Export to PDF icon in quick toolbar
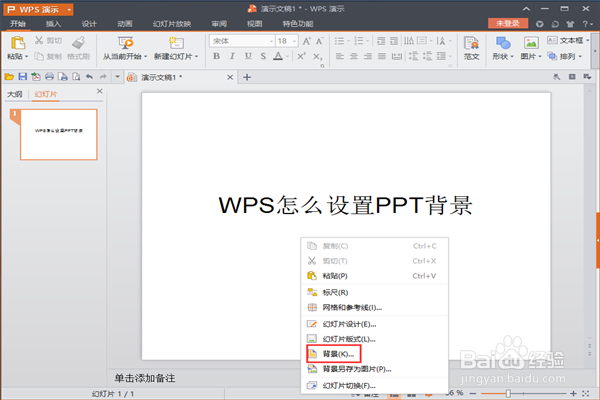Screen dimensions: 600x400 click(x=36, y=77)
